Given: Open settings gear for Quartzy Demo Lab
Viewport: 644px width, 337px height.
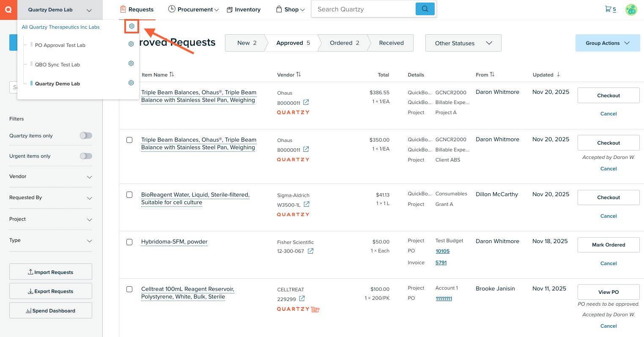Looking at the screenshot, I should pyautogui.click(x=131, y=83).
